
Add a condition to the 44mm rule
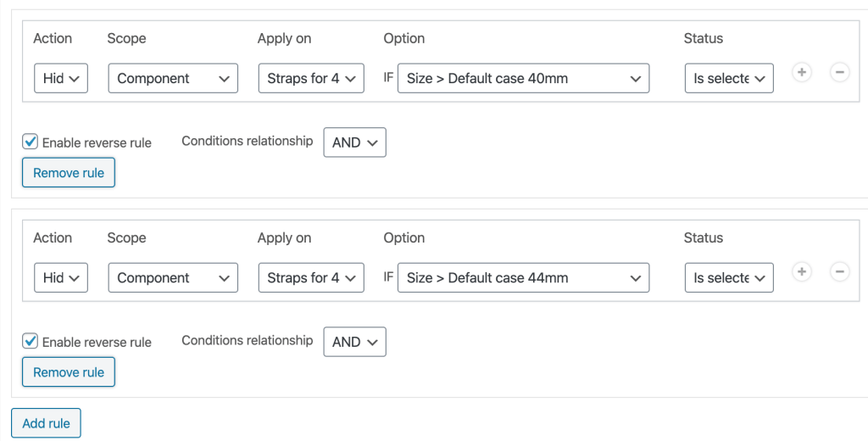(802, 272)
